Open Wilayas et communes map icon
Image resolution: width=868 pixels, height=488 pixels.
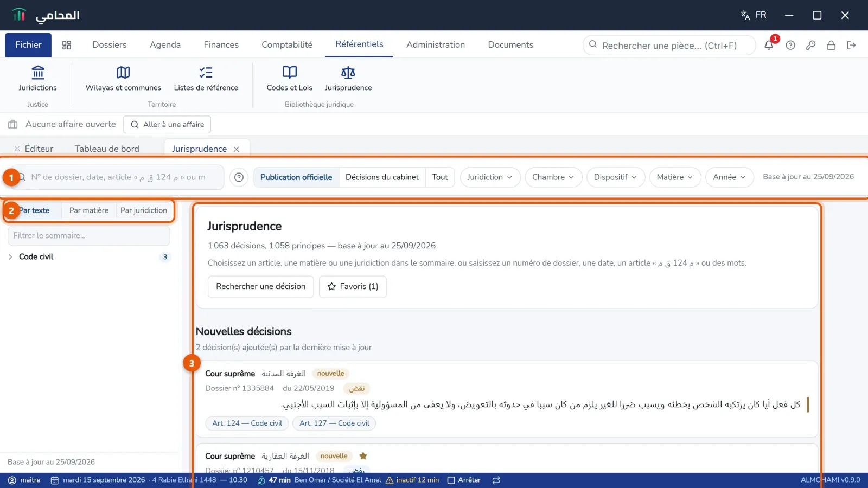(x=123, y=72)
